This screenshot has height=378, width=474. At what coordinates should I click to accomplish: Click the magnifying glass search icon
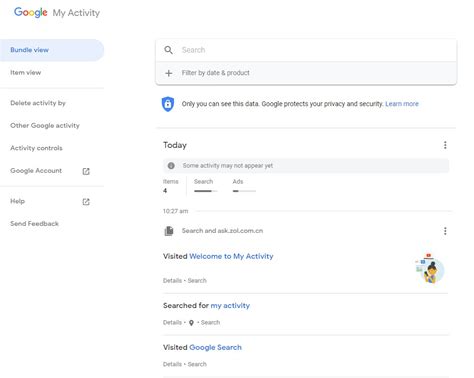[x=168, y=50]
